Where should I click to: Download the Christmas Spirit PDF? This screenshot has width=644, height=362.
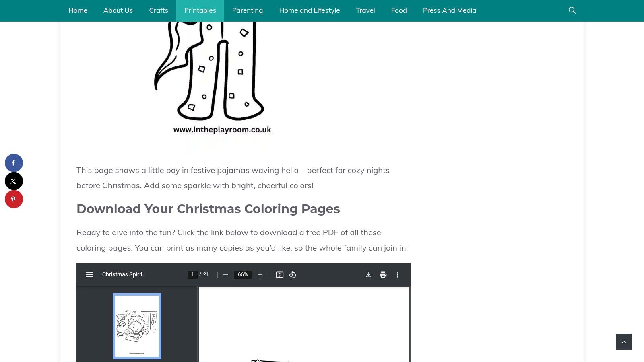[368, 275]
